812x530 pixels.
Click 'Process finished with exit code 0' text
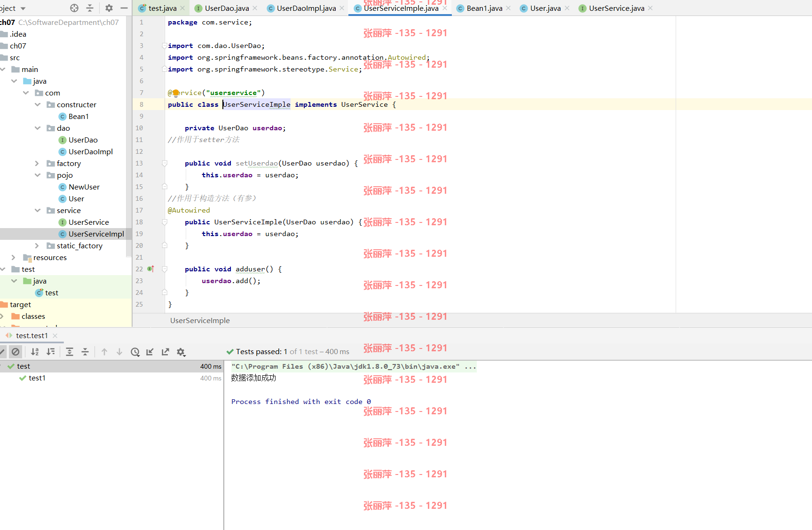coord(301,402)
